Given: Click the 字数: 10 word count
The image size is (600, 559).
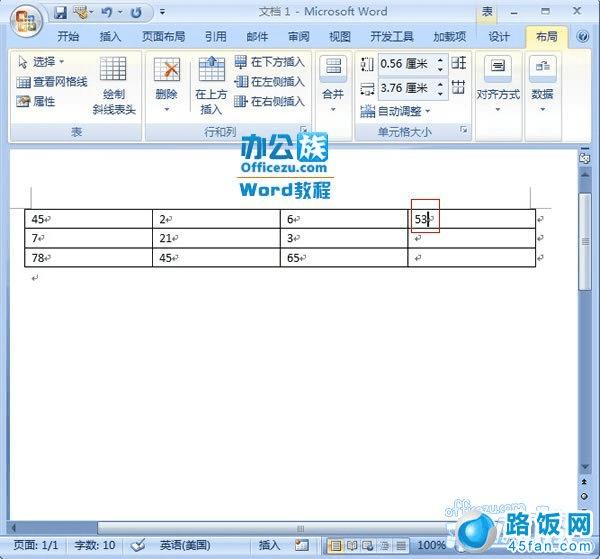Looking at the screenshot, I should (x=95, y=545).
